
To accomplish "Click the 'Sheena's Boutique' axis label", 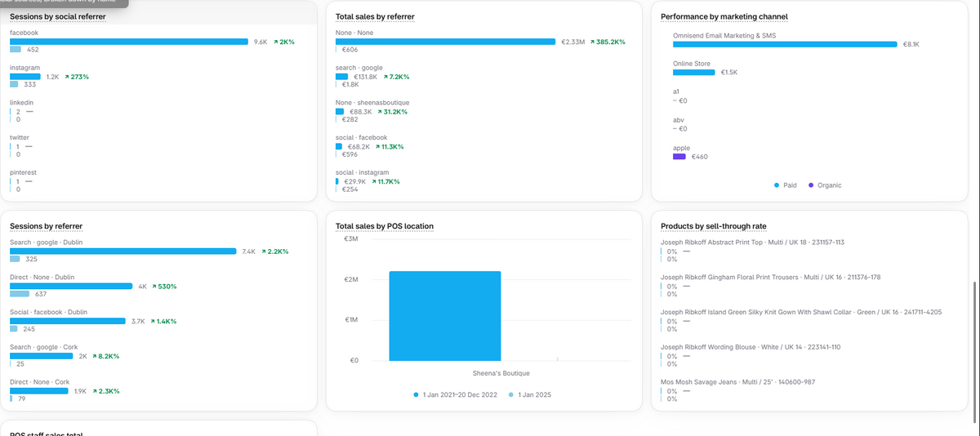I will point(501,373).
